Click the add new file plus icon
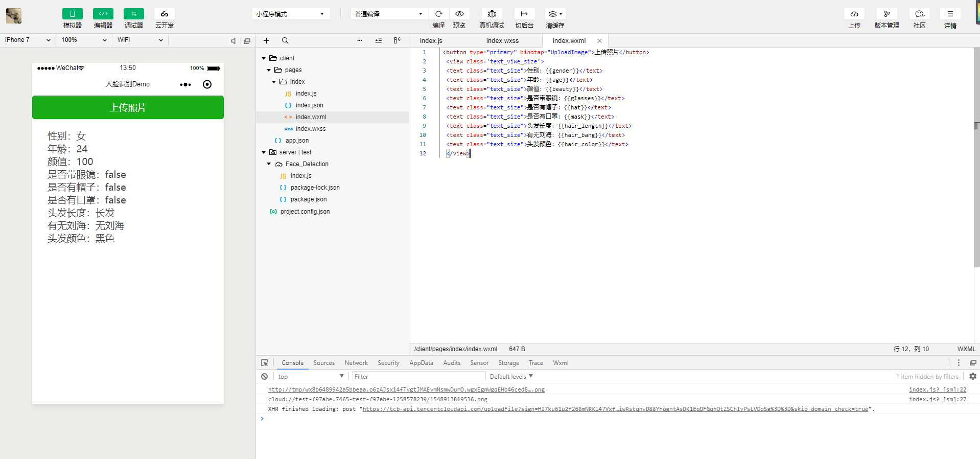 266,40
